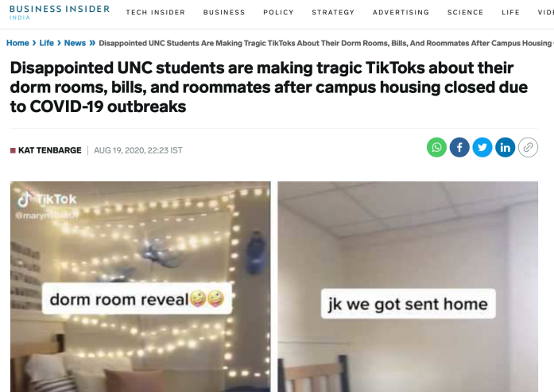This screenshot has width=554, height=392.
Task: Open author Kat Tenbarge's page
Action: pos(50,150)
